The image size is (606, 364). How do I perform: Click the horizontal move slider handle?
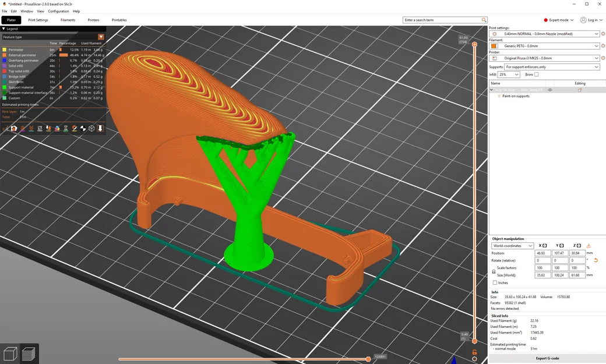coord(368,359)
